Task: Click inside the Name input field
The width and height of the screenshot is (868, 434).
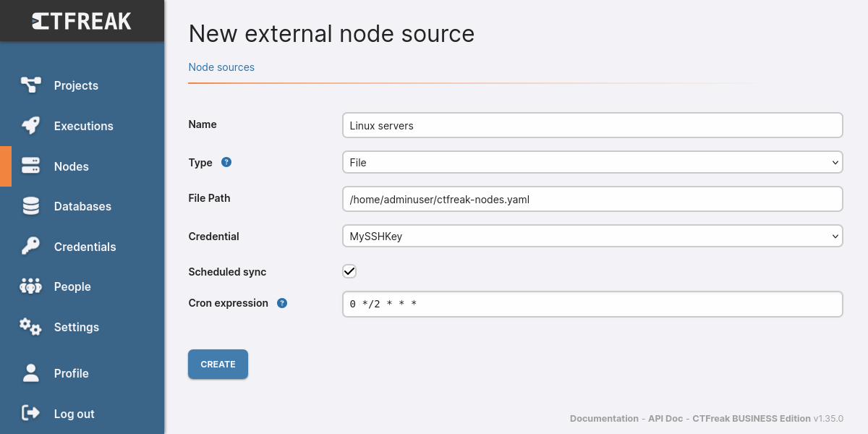Action: 592,125
